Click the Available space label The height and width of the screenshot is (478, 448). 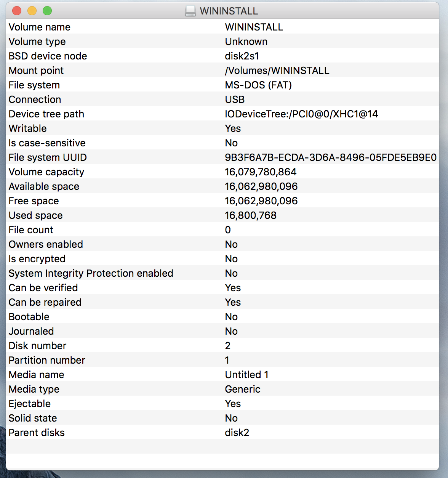[44, 186]
